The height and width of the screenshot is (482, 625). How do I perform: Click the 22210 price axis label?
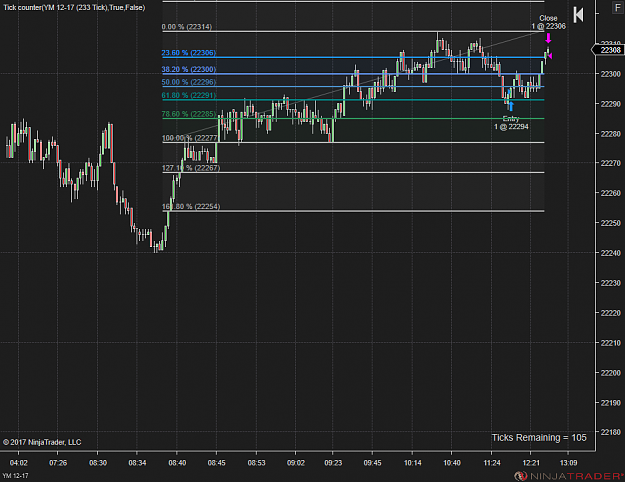(611, 343)
